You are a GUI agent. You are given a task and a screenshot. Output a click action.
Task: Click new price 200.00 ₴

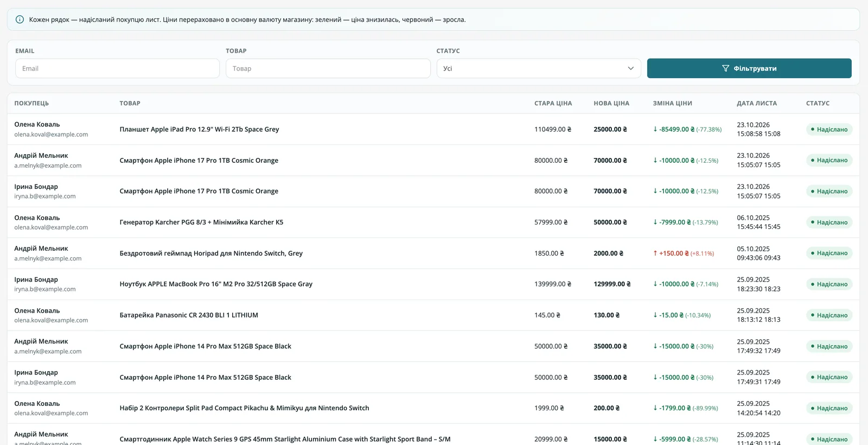(607, 408)
